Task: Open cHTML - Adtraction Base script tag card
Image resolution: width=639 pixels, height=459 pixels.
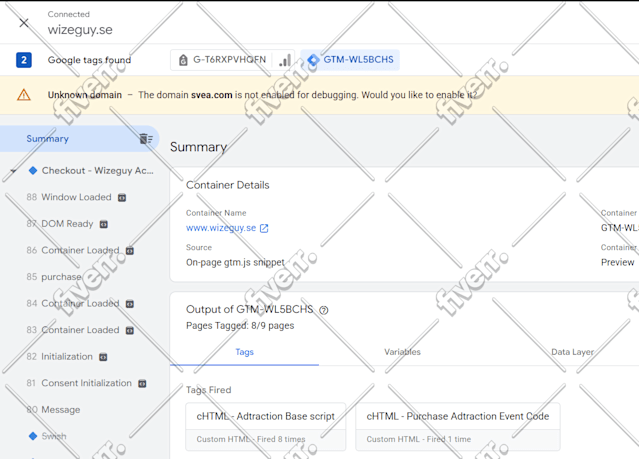Action: coord(266,426)
